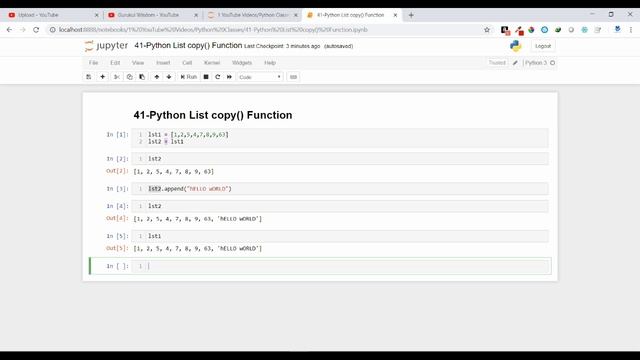This screenshot has height=360, width=640.
Task: Click the Trusted notebook indicator
Action: pyautogui.click(x=497, y=63)
